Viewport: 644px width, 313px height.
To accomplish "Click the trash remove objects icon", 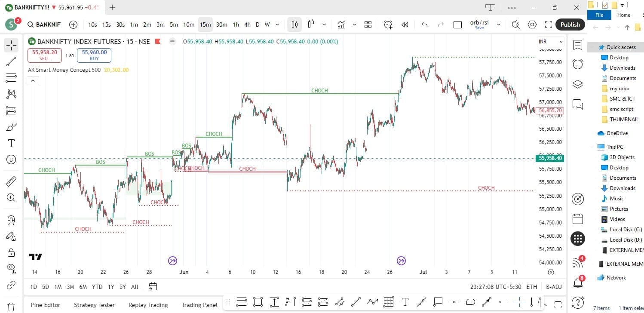I will pyautogui.click(x=11, y=307).
